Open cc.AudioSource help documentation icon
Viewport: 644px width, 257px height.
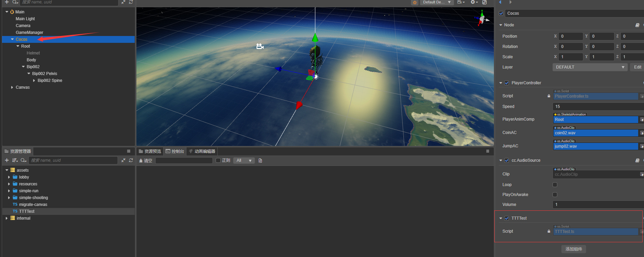pyautogui.click(x=637, y=160)
